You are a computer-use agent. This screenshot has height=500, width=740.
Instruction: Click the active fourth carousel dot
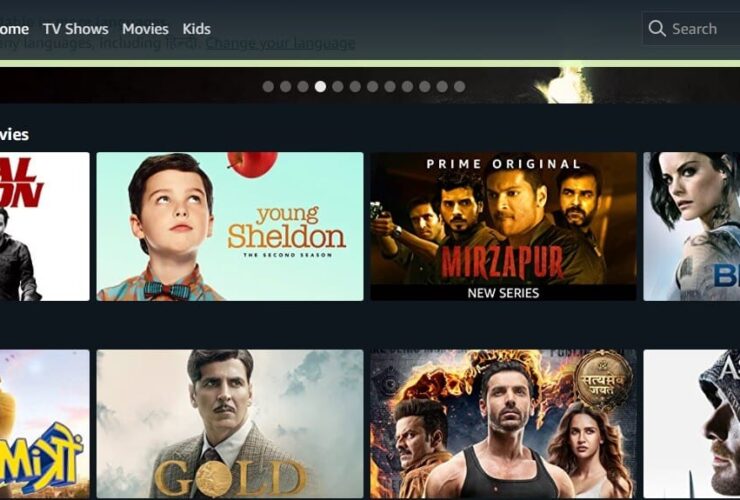tap(320, 86)
